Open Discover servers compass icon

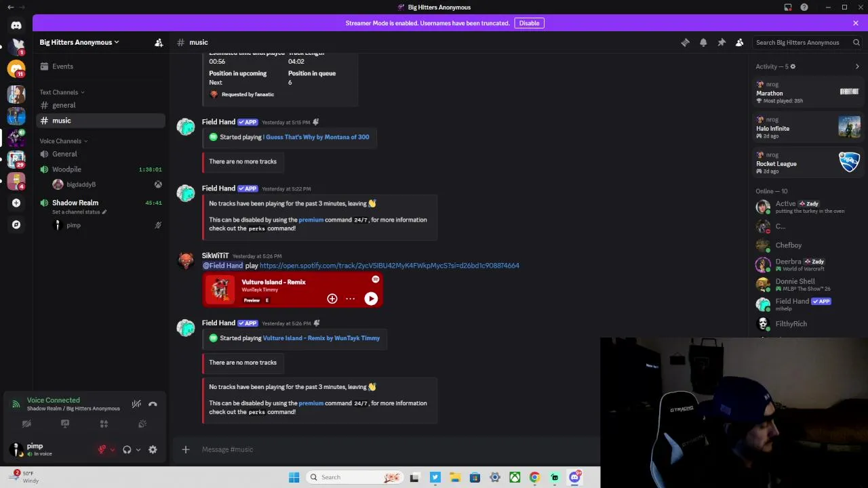point(16,224)
